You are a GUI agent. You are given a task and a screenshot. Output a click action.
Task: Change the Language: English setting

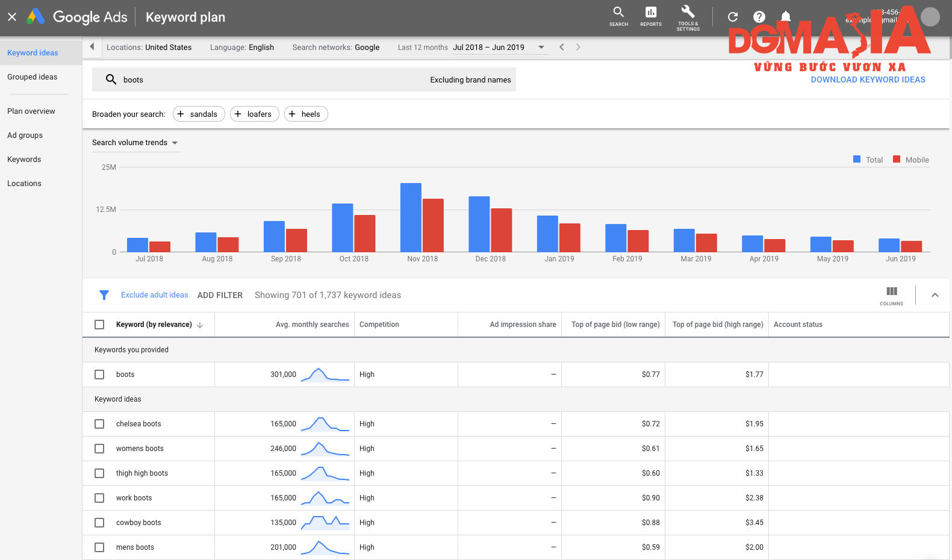point(242,47)
